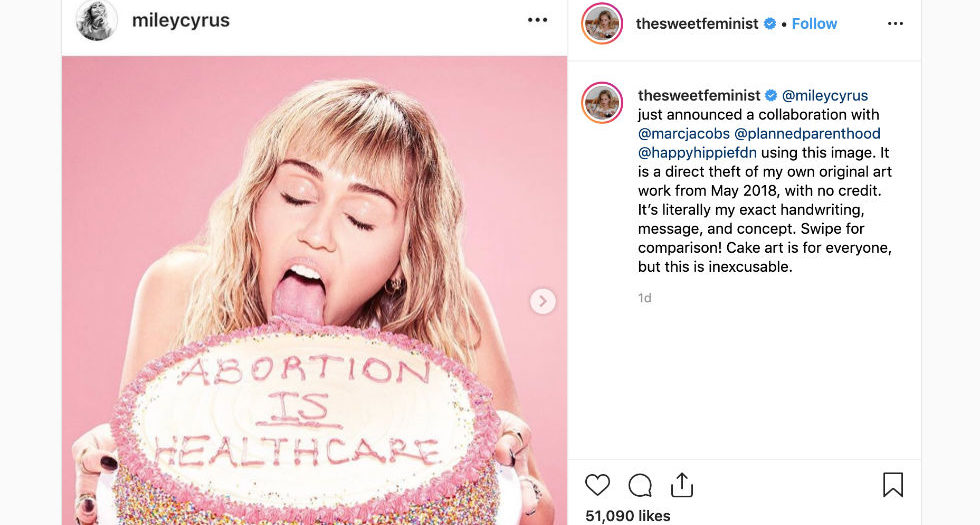
Task: Open comments with the speech bubble icon
Action: click(x=640, y=485)
